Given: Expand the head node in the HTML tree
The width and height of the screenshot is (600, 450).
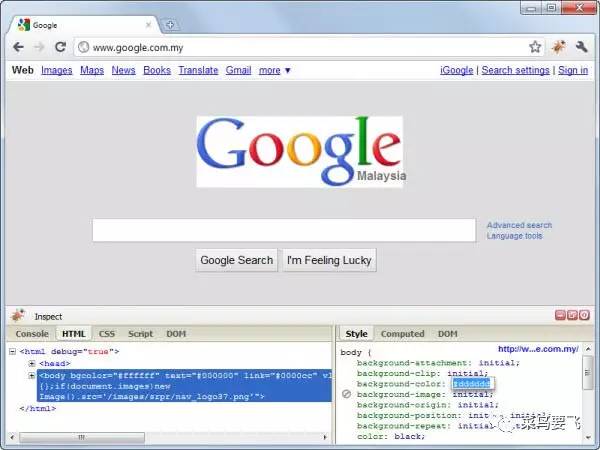Looking at the screenshot, I should click(32, 363).
